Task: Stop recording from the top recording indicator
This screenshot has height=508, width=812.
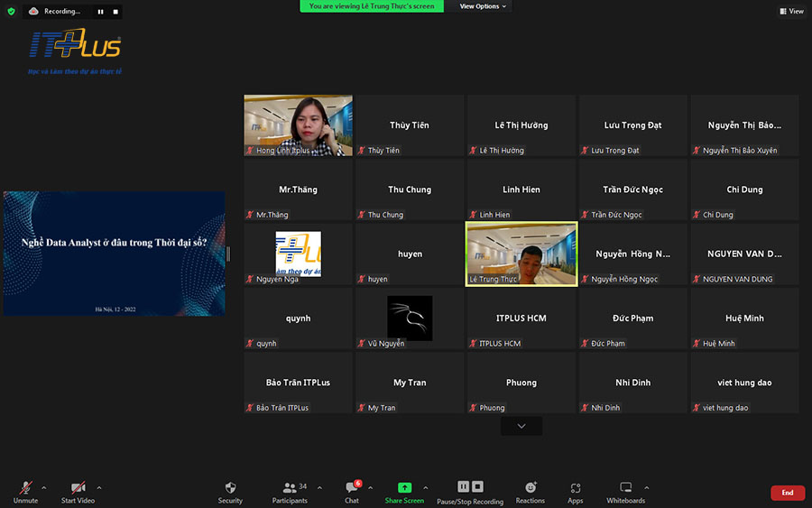Action: click(x=115, y=12)
